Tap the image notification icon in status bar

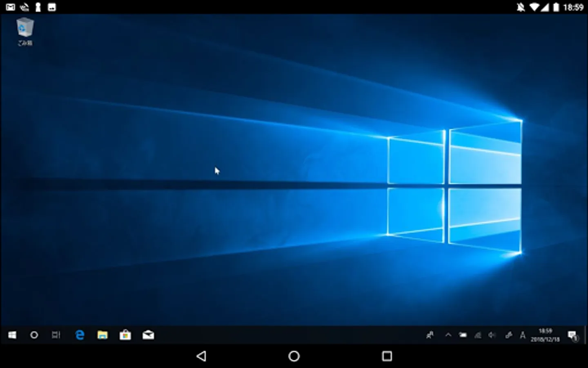pos(52,7)
